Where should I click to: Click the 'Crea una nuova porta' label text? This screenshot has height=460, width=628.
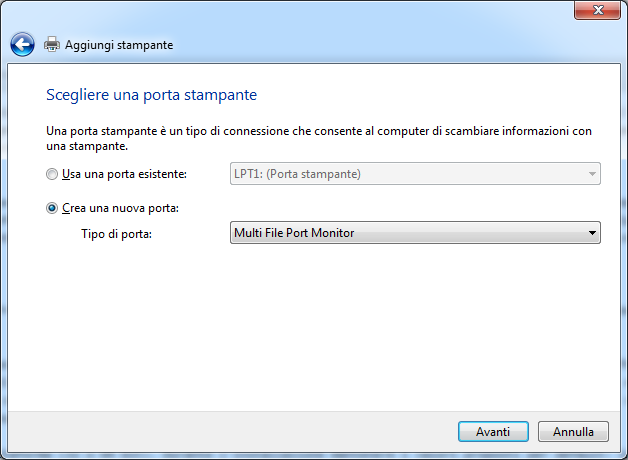[120, 208]
